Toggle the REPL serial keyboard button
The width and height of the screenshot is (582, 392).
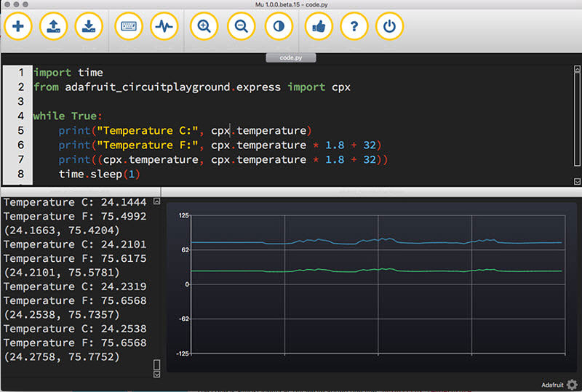click(129, 27)
